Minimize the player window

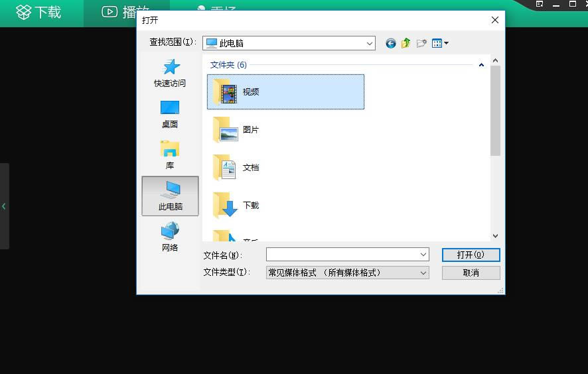(556, 5)
